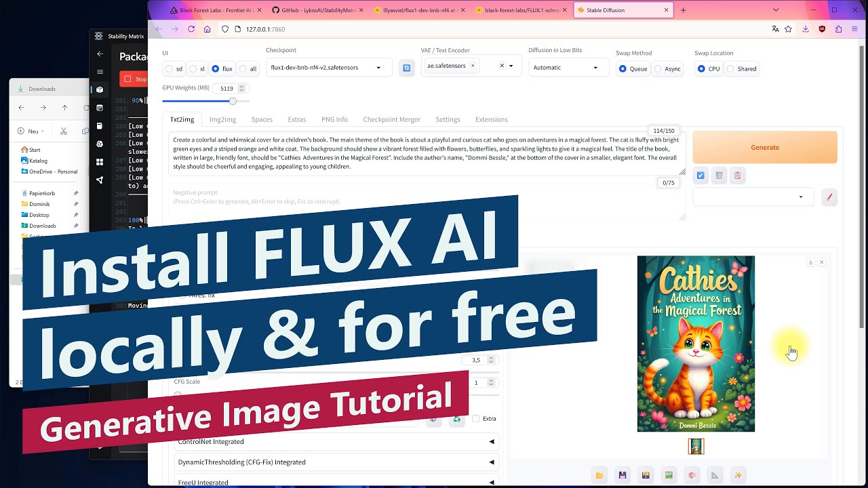Image resolution: width=868 pixels, height=488 pixels.
Task: Send image to inpaint palette icon
Action: tap(692, 475)
